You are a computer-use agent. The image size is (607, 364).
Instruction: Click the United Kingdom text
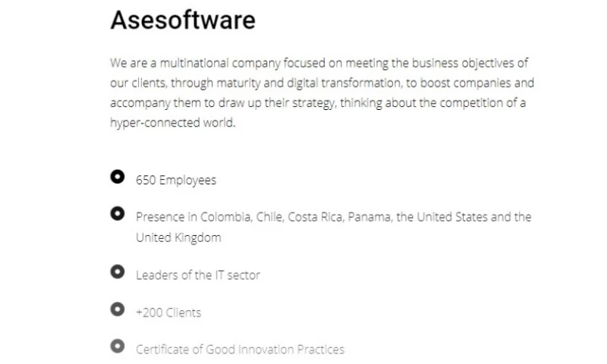pyautogui.click(x=178, y=237)
